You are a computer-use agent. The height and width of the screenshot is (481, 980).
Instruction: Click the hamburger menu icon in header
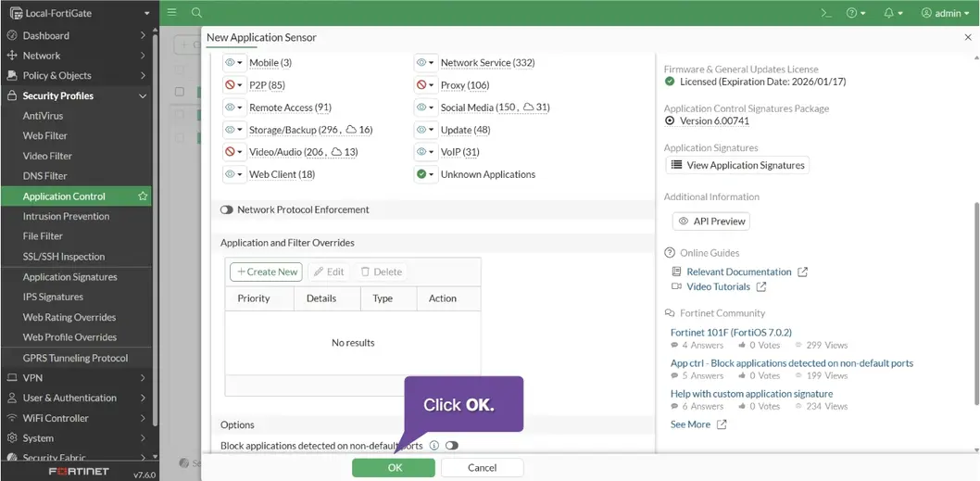click(172, 12)
